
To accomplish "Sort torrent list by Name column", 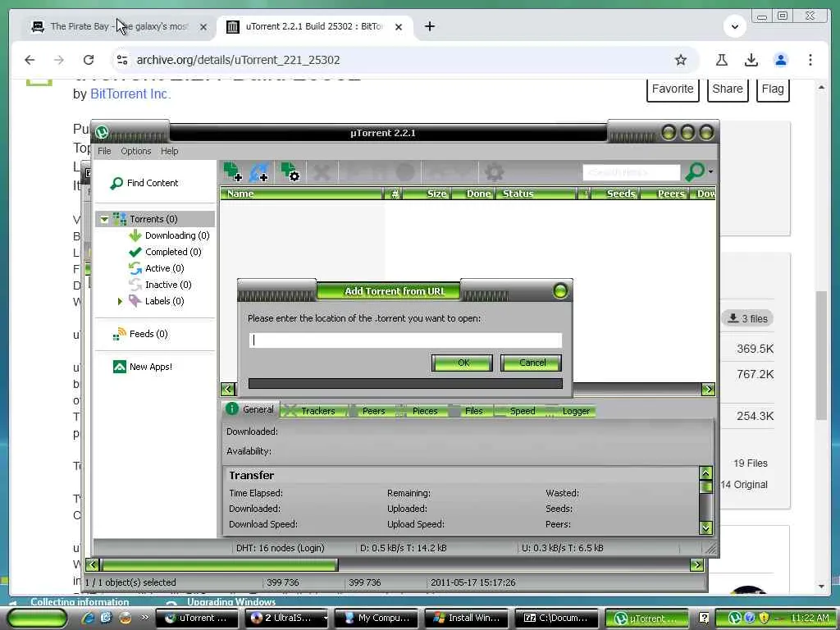I will (302, 194).
